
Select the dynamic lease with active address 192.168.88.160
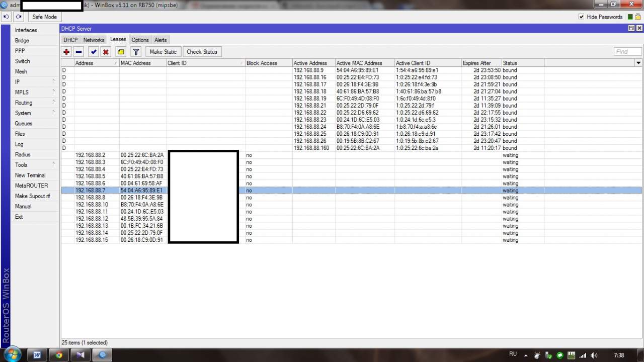tap(351, 148)
